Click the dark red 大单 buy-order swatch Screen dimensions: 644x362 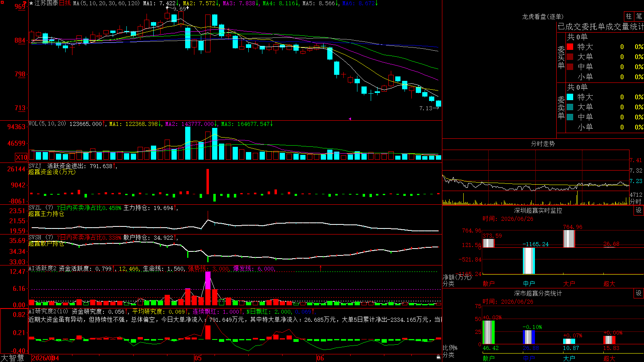tap(570, 57)
